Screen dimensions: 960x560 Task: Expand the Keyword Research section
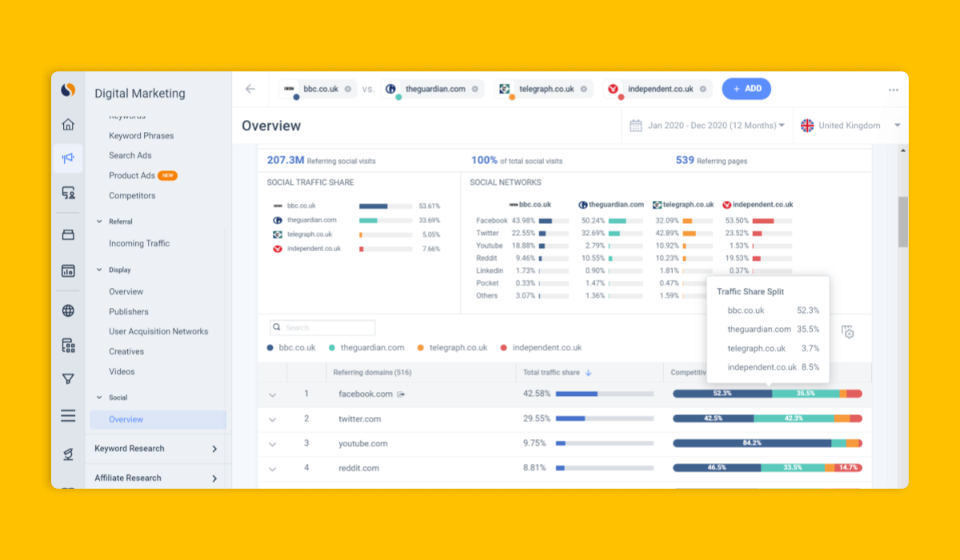(157, 449)
